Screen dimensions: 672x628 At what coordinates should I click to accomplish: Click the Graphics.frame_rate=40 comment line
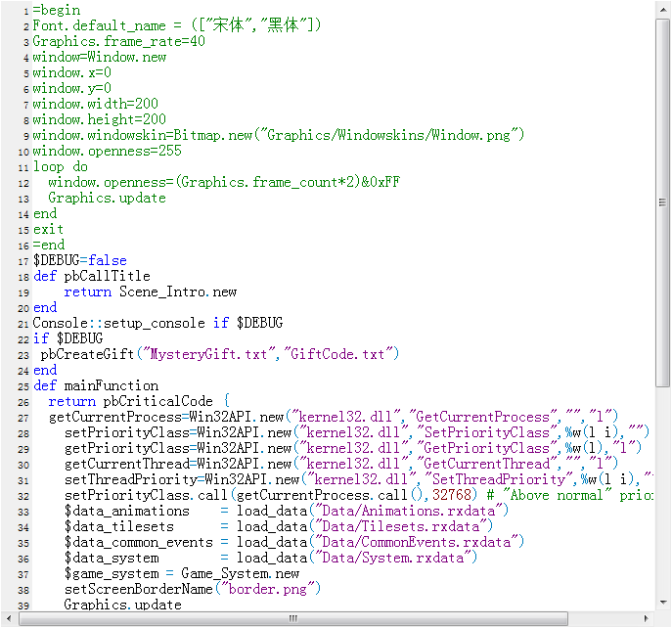coord(118,41)
